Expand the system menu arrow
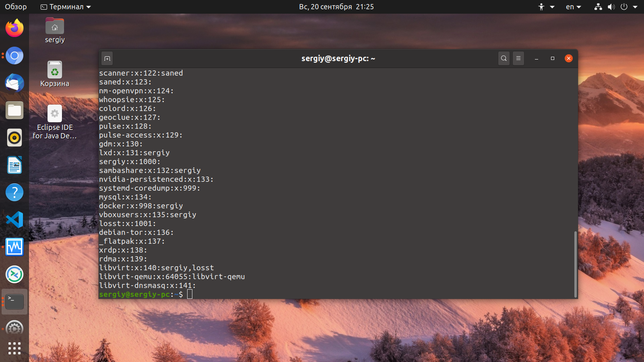The image size is (644, 362). (635, 7)
